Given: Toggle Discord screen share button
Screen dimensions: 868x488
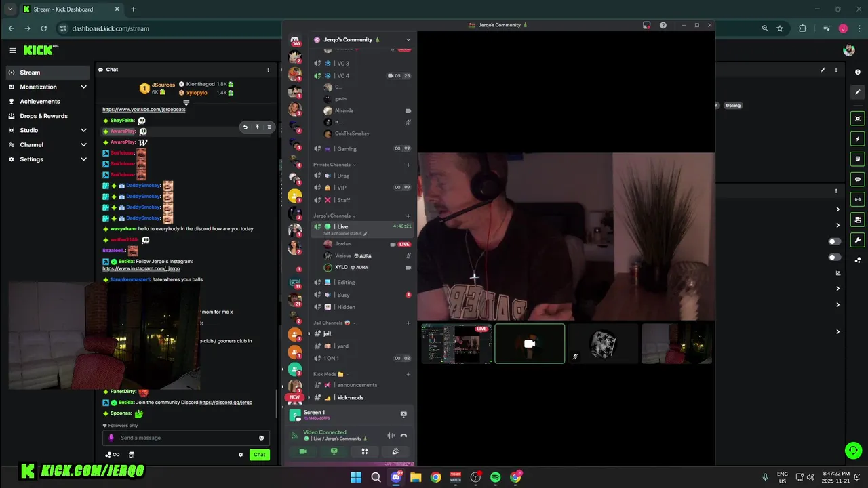Looking at the screenshot, I should 334,451.
